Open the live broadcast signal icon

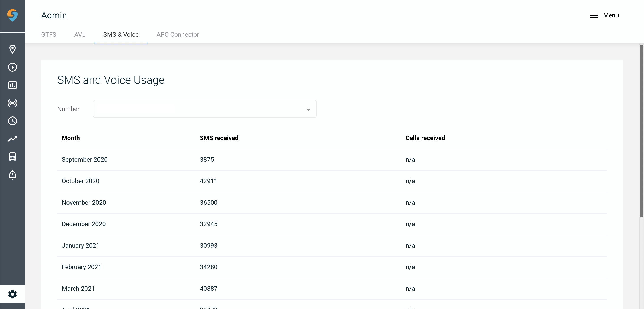tap(13, 103)
